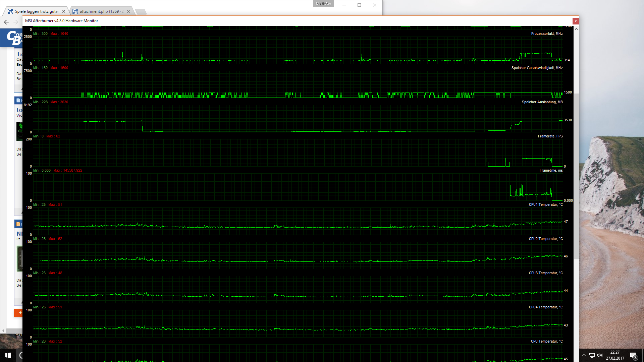Click the hardware monitor scroll-up arrow
Viewport: 644px width, 362px height.
tap(576, 29)
